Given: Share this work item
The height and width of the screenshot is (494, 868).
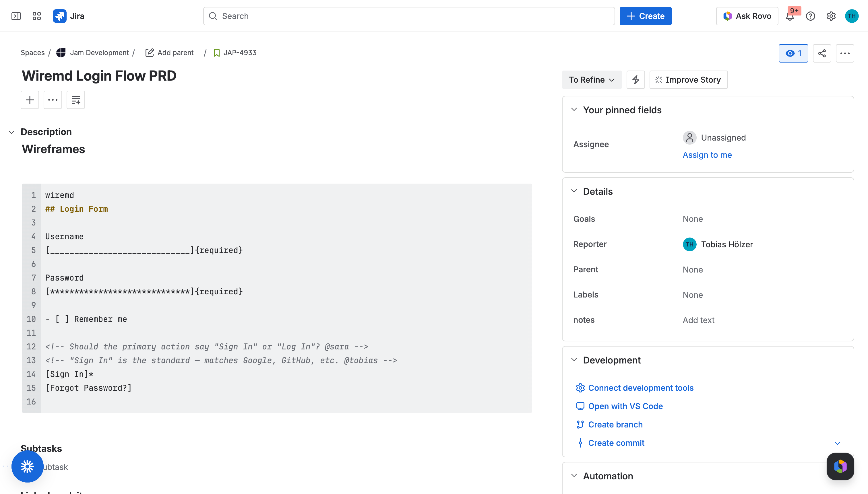Looking at the screenshot, I should [822, 53].
